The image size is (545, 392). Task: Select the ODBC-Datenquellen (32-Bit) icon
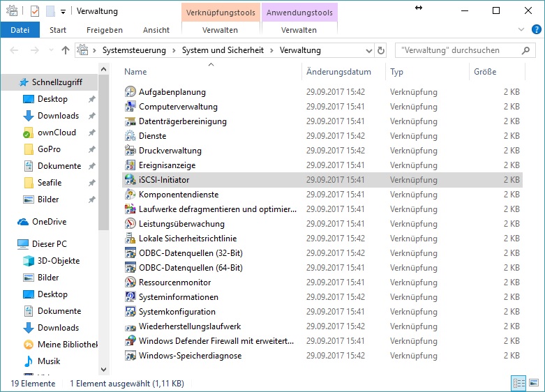tap(130, 253)
